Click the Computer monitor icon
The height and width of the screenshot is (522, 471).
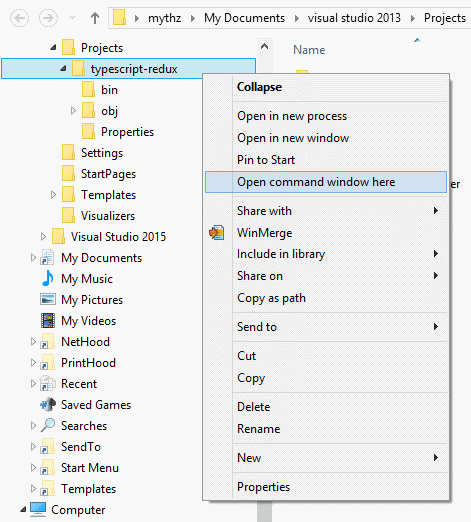38,509
